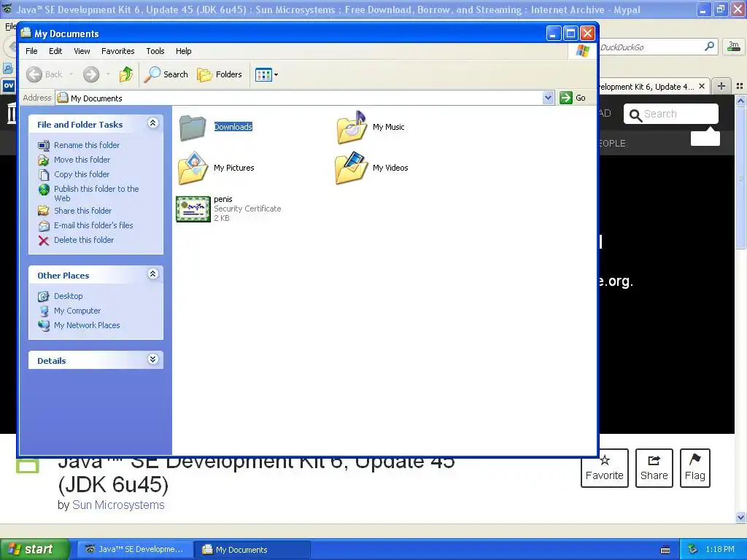The image size is (747, 560).
Task: Open a new browser tab with plus
Action: pyautogui.click(x=721, y=86)
